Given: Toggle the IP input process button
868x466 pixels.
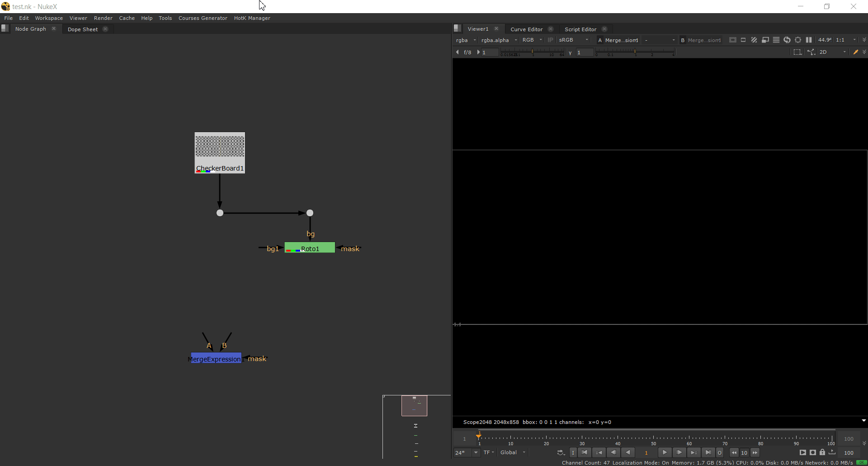Looking at the screenshot, I should (x=550, y=40).
